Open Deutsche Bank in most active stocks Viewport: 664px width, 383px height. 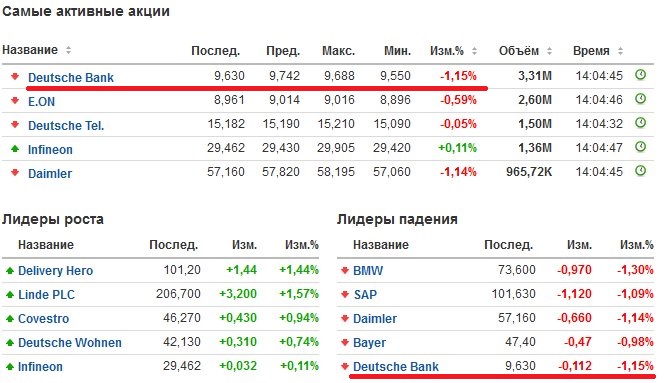point(71,78)
